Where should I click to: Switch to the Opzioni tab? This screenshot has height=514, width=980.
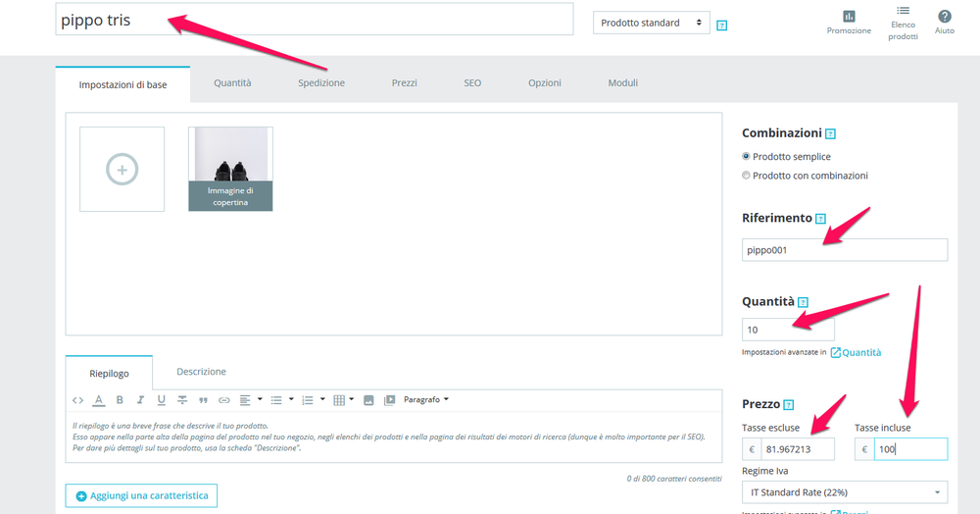pyautogui.click(x=544, y=83)
